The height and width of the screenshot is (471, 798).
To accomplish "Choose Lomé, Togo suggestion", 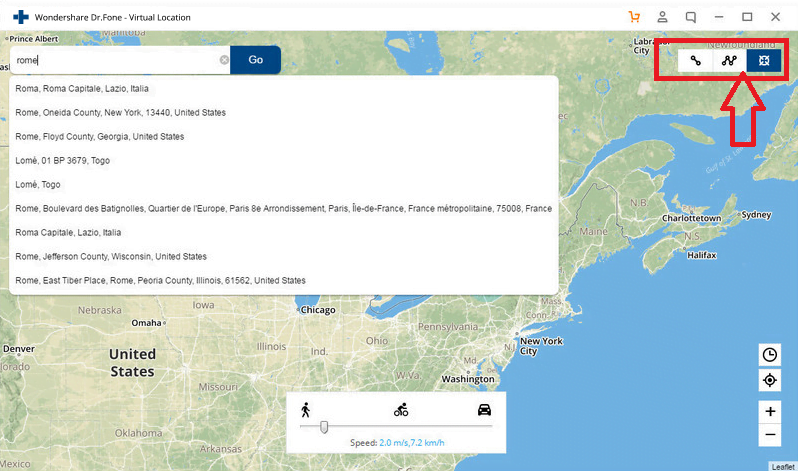I will [x=38, y=184].
